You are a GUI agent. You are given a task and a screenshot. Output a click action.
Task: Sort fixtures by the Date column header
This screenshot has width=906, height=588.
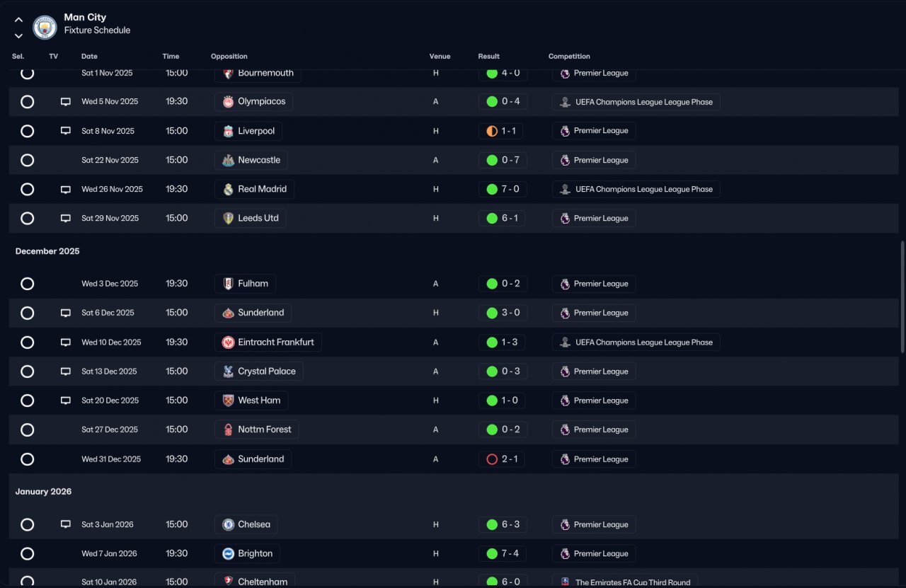tap(89, 57)
